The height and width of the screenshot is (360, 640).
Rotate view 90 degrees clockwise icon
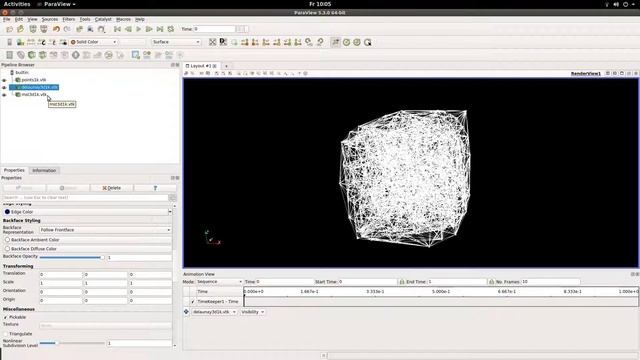click(309, 42)
